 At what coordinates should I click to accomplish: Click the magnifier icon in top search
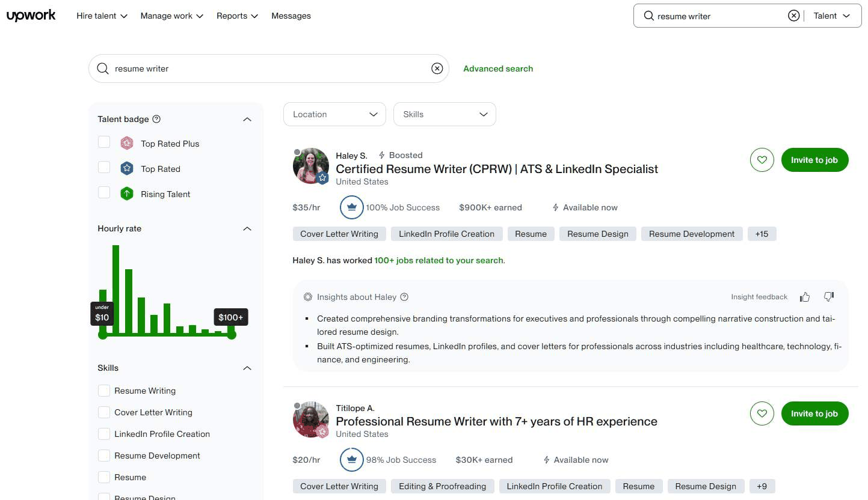pyautogui.click(x=648, y=16)
